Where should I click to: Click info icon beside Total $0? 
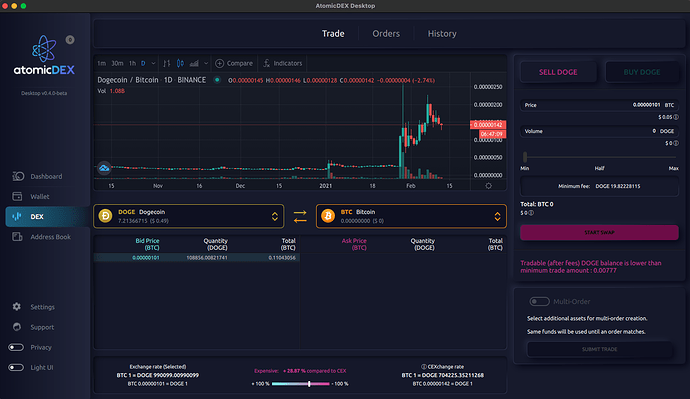tap(531, 213)
